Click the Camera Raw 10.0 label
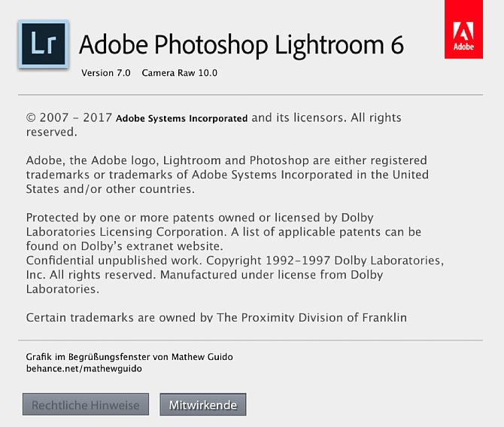The image size is (504, 427). point(179,73)
